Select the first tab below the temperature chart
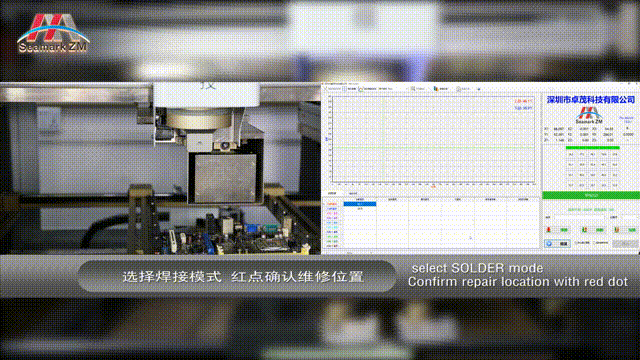This screenshot has width=640, height=360. click(x=332, y=193)
